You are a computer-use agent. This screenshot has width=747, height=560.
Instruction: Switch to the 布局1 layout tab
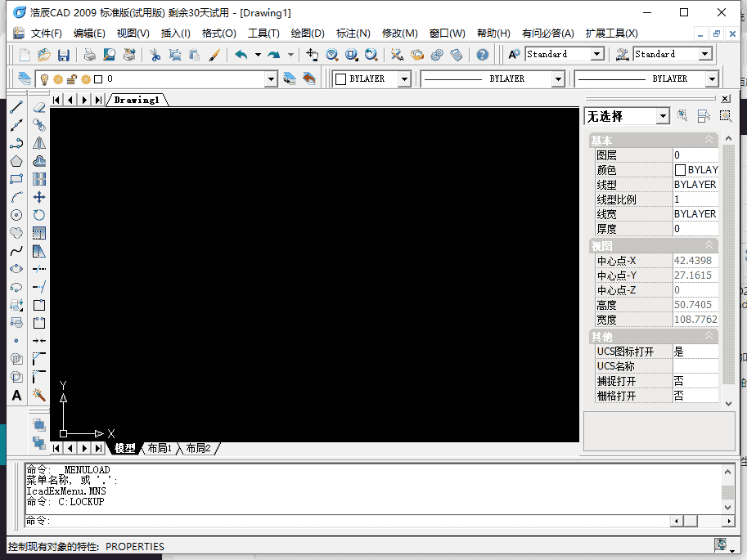160,448
